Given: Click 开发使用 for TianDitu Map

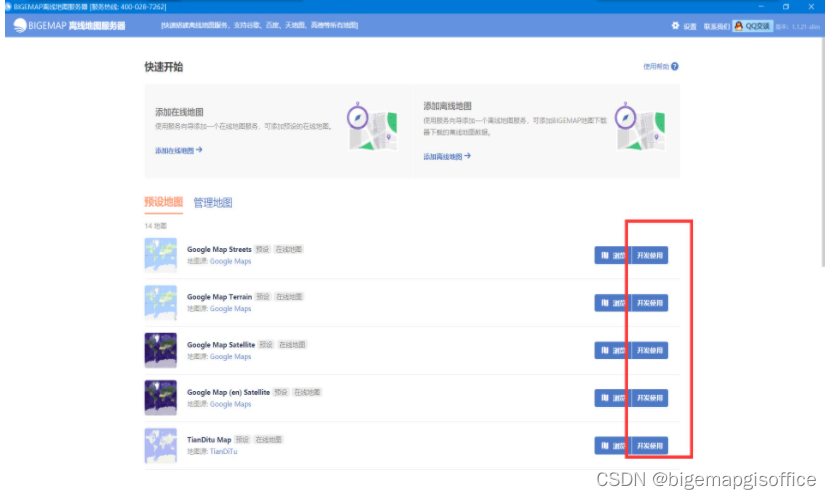Looking at the screenshot, I should pyautogui.click(x=650, y=445).
